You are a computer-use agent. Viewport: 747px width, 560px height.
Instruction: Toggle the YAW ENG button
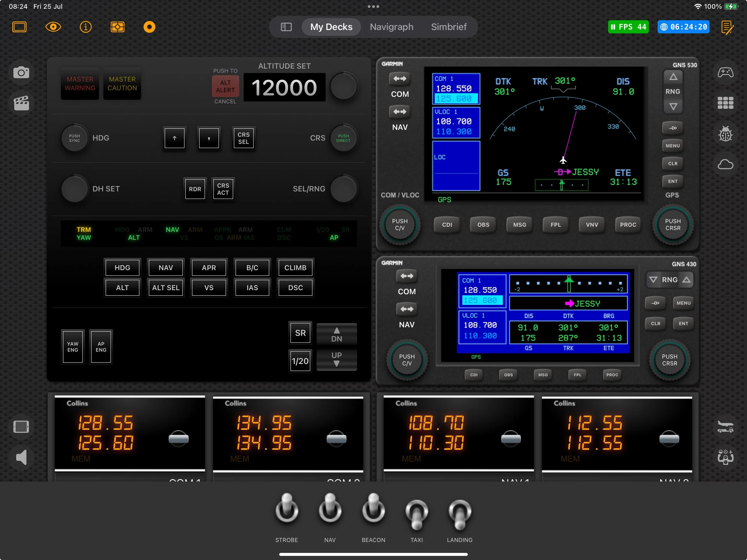(73, 347)
